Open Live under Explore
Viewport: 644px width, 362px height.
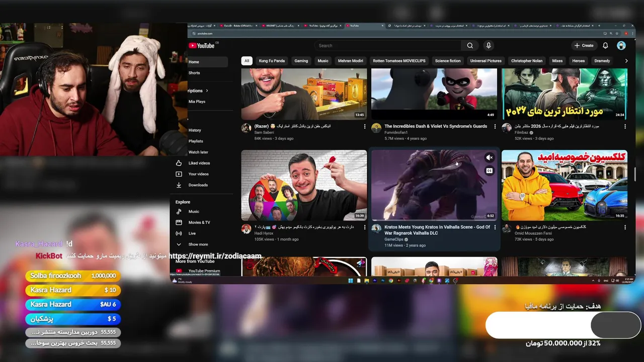pyautogui.click(x=192, y=234)
